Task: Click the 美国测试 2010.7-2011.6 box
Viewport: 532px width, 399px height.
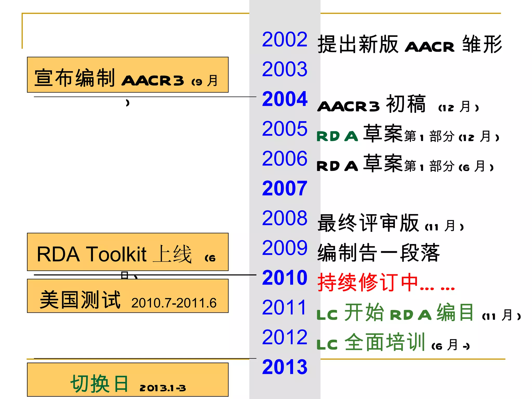Action: tap(128, 296)
